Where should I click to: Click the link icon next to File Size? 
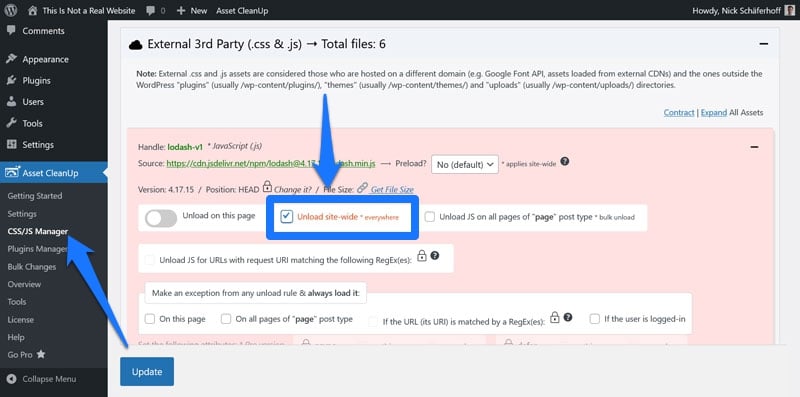pyautogui.click(x=362, y=188)
